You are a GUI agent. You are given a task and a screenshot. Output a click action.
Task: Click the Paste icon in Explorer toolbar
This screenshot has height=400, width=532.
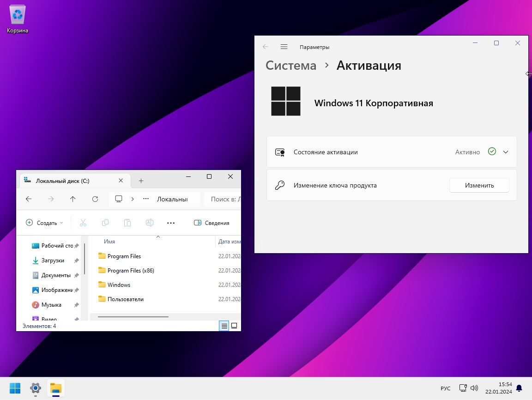tap(127, 223)
